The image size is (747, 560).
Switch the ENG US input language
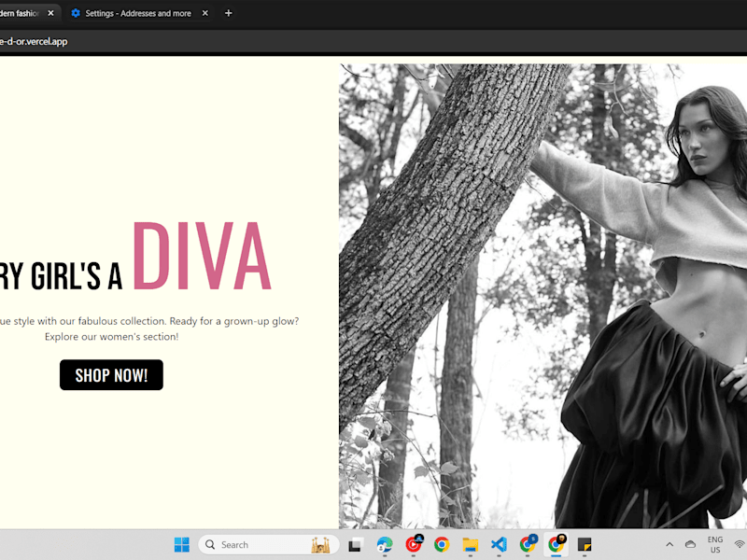(x=715, y=544)
